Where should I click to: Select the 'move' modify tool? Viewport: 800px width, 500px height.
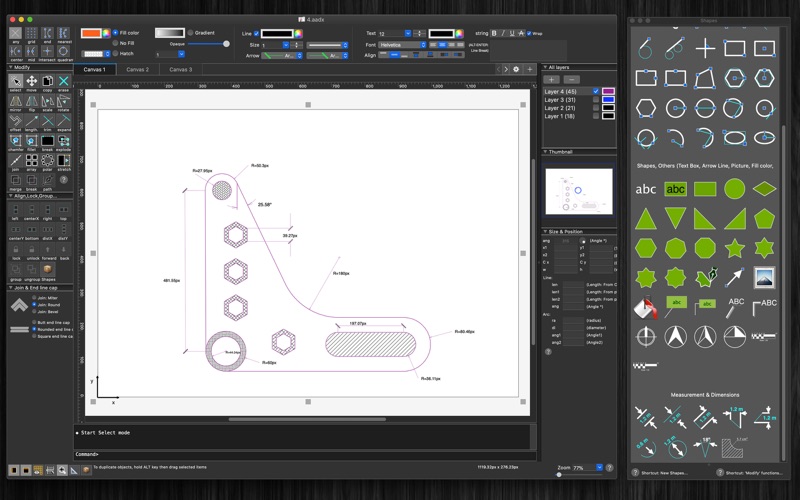32,81
